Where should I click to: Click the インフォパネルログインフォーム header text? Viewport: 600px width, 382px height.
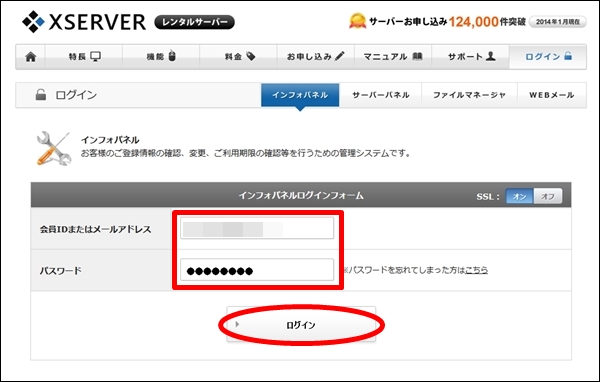coord(301,196)
